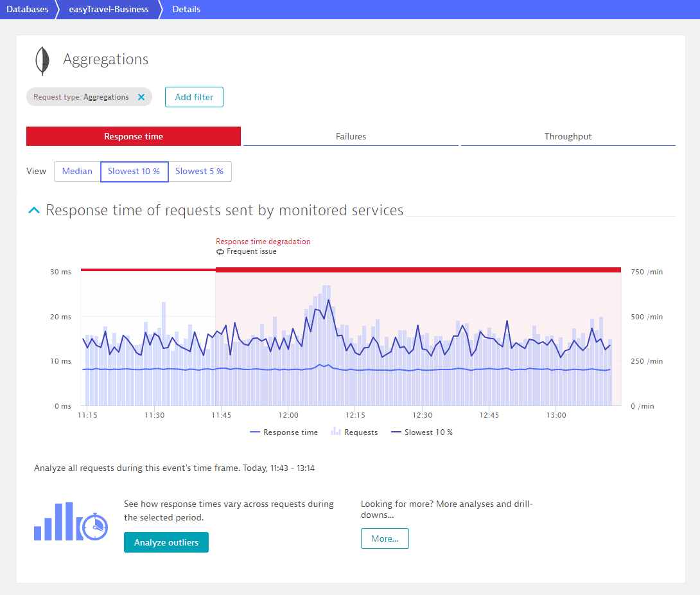Viewport: 700px width, 595px height.
Task: Select the Response time tab
Action: pyautogui.click(x=134, y=136)
